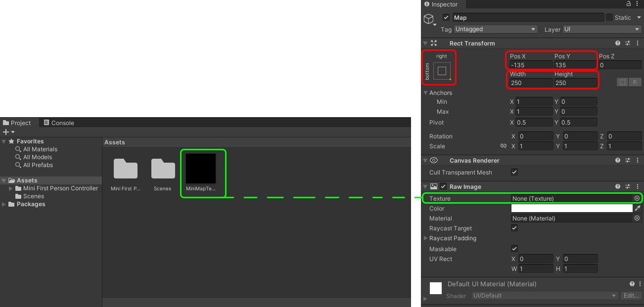The height and width of the screenshot is (307, 644).
Task: Open Rect Transform help reference icon
Action: click(x=618, y=44)
